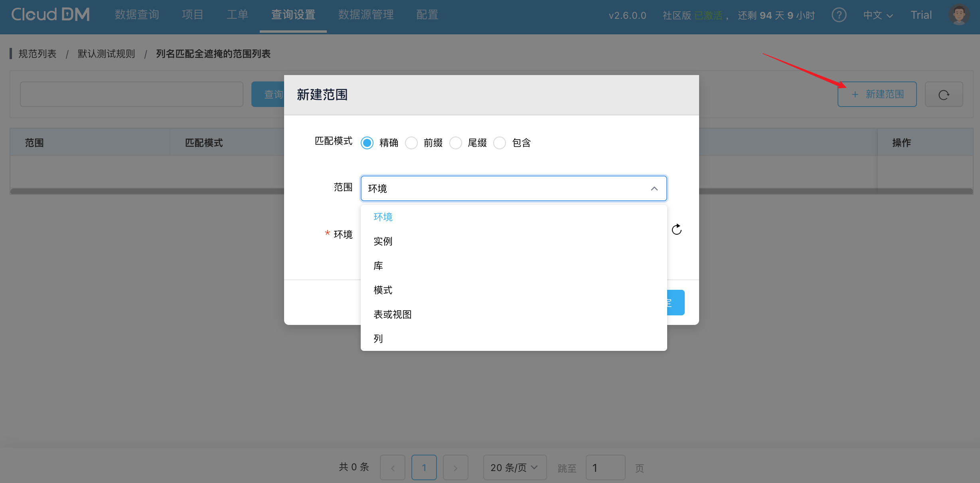This screenshot has height=483, width=980.
Task: Click the reload icon next to 环境 field
Action: pyautogui.click(x=677, y=230)
